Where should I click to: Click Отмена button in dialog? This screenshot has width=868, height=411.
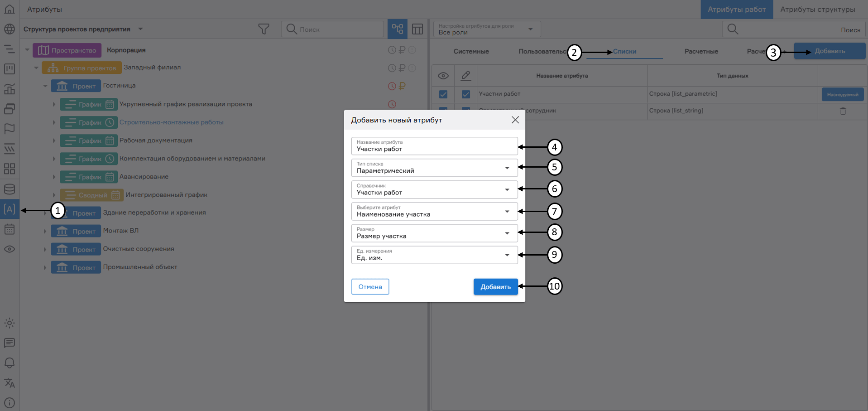pyautogui.click(x=370, y=287)
